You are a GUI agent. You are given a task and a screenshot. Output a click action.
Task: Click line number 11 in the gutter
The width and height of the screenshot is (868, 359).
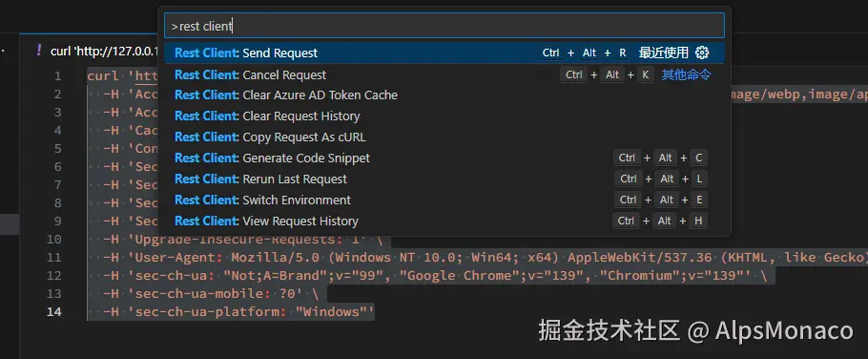(54, 258)
